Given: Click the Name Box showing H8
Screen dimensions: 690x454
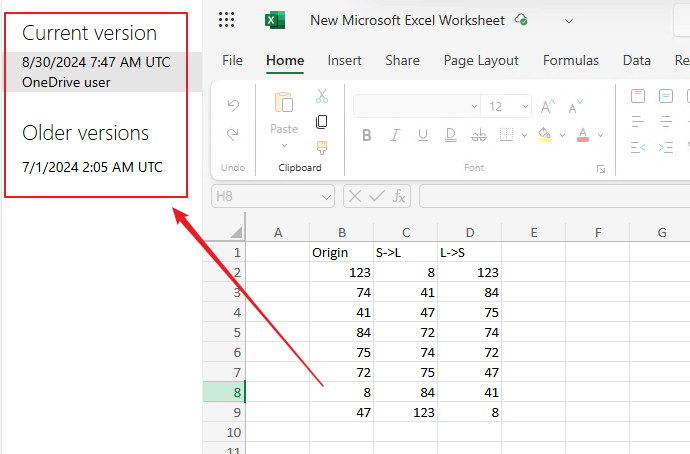Looking at the screenshot, I should (266, 196).
